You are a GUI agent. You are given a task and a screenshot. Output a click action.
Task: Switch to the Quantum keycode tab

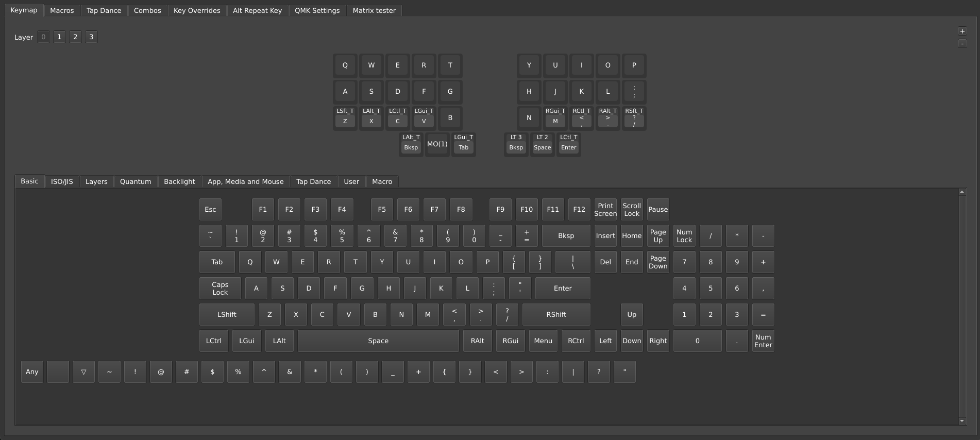[136, 181]
